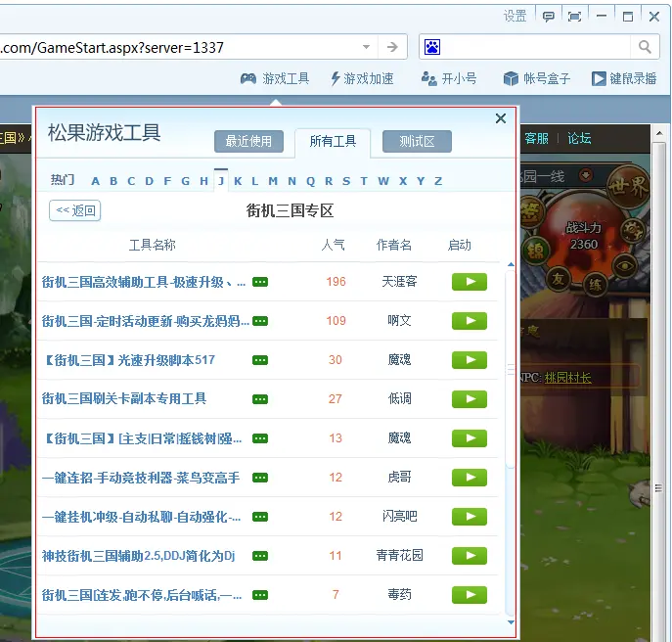This screenshot has width=672, height=642.
Task: Click the << 返回 back button
Action: tap(75, 210)
